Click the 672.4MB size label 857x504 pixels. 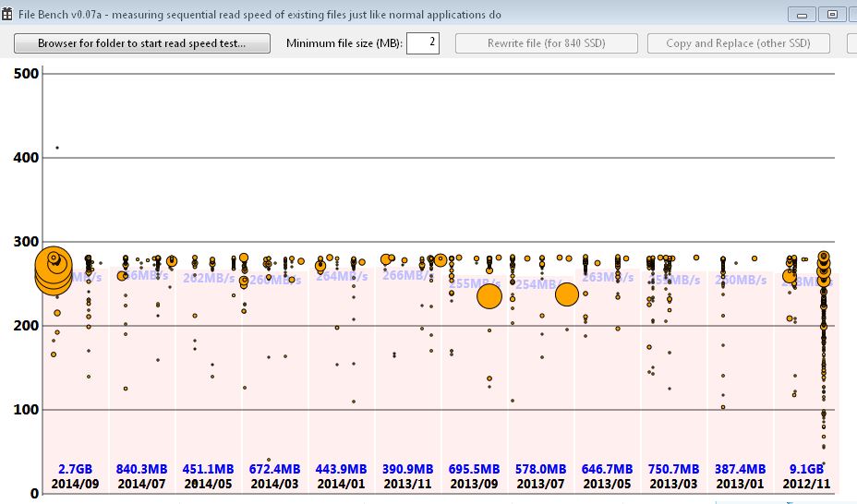tap(274, 469)
